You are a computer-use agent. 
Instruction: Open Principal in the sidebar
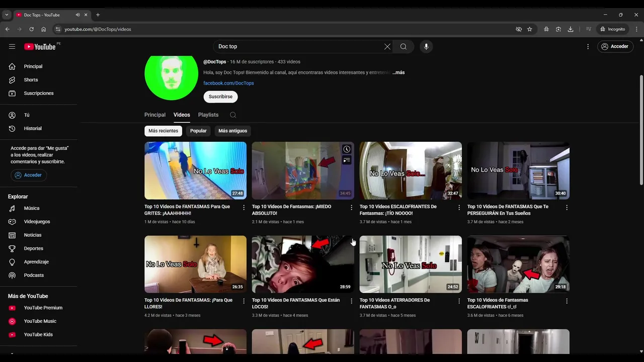39,66
